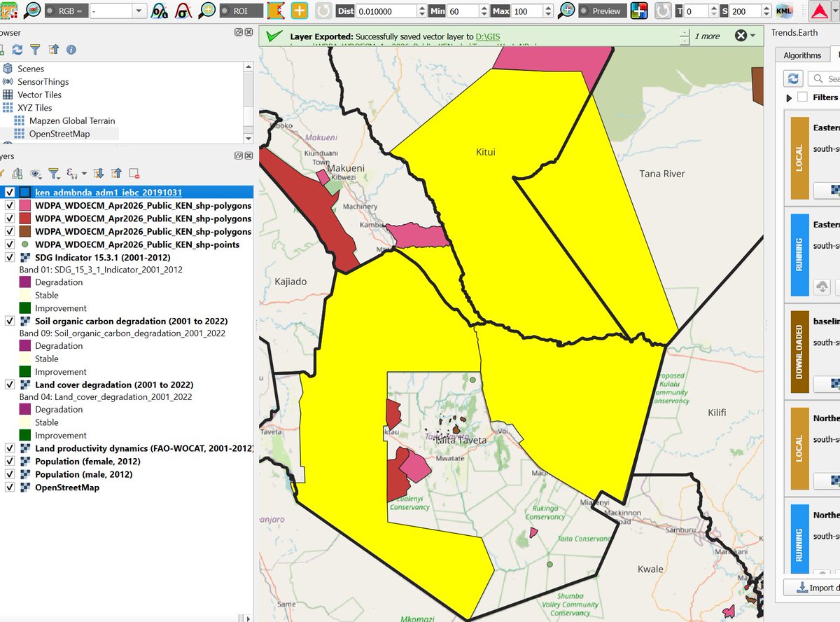Toggle the Filters checkbox in Trends.Earth
The height and width of the screenshot is (622, 840).
[802, 97]
